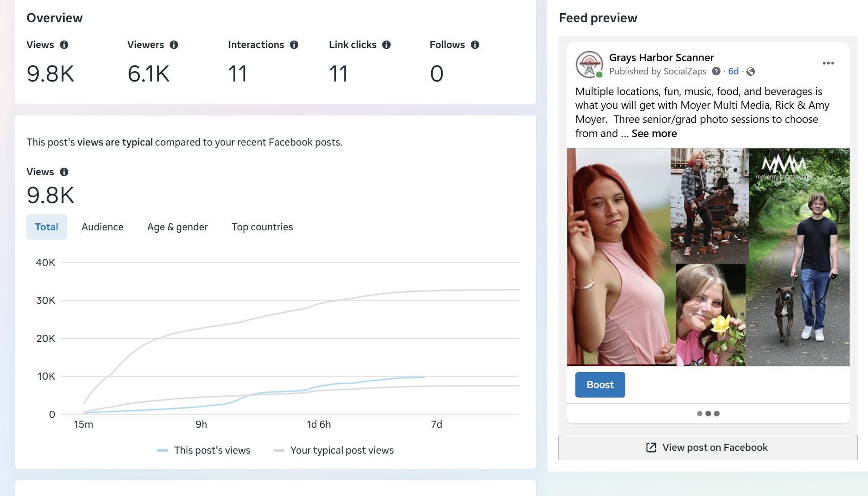The width and height of the screenshot is (868, 496).
Task: Click the Boost button
Action: coord(600,385)
